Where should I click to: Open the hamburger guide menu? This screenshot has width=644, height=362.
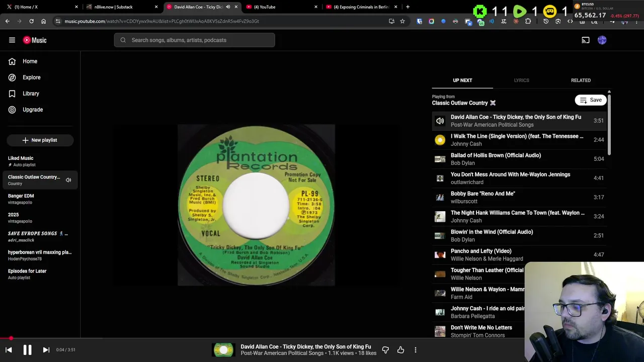tap(12, 40)
